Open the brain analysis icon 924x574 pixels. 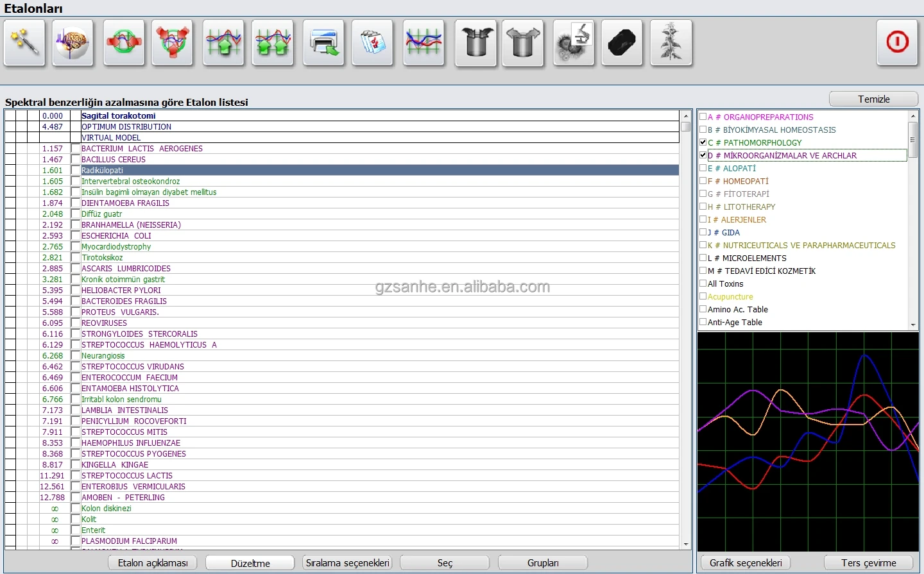coord(73,43)
